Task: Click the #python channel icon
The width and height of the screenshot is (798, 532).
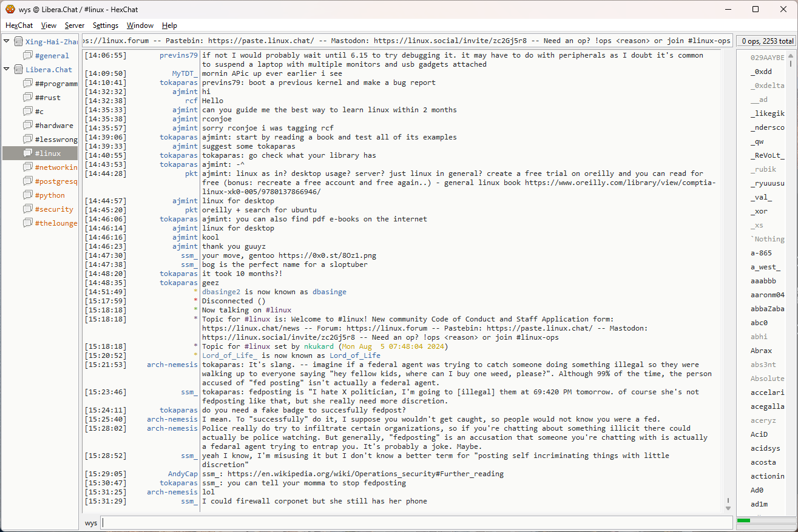Action: (27, 195)
